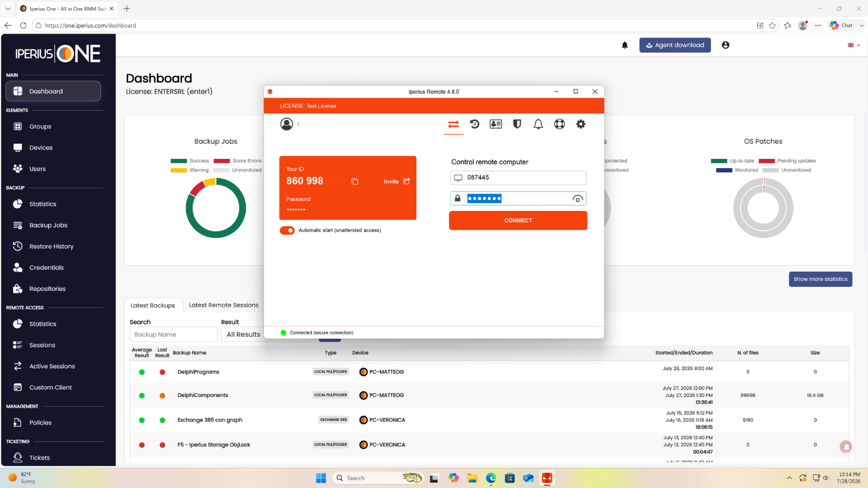Toggle password visibility eye icon
The width and height of the screenshot is (868, 488).
(x=578, y=199)
